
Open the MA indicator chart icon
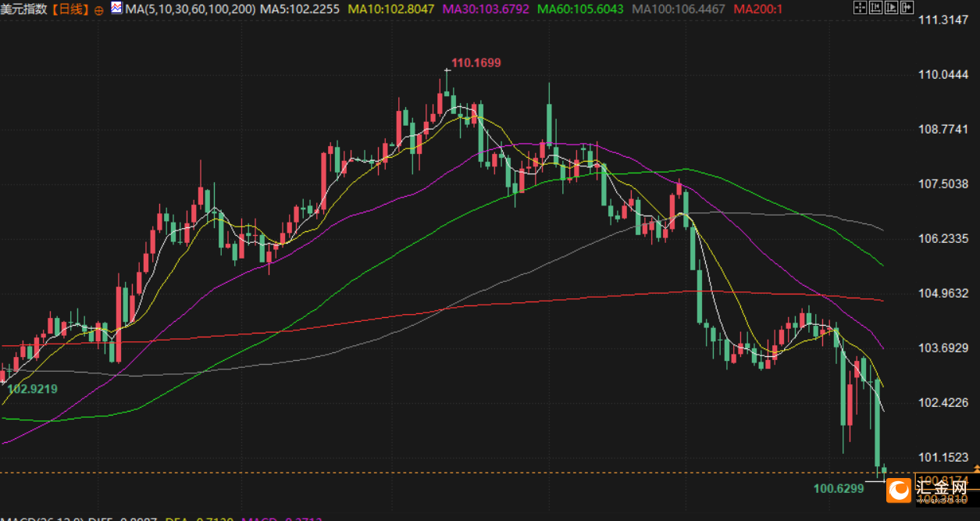[116, 9]
